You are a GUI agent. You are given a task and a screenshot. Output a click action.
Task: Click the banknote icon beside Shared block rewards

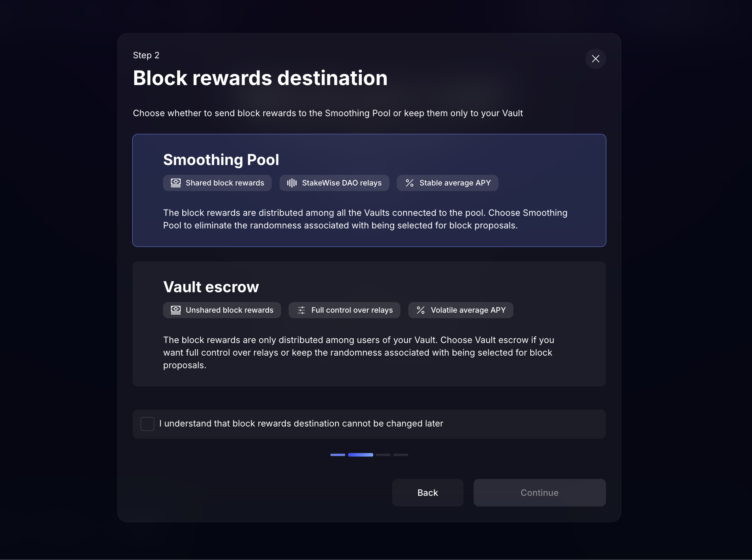[176, 183]
